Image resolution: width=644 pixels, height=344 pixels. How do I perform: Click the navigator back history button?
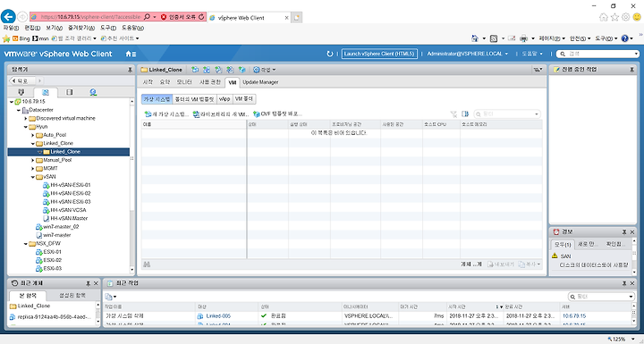click(22, 81)
